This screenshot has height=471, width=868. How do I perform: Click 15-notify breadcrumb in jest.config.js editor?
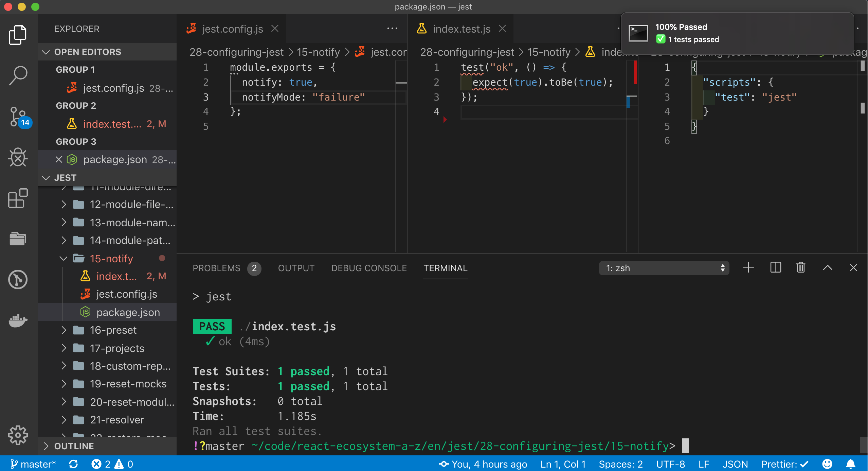point(318,52)
